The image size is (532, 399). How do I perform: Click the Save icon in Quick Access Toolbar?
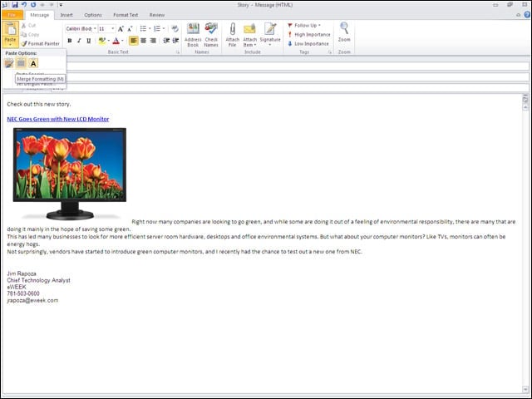coord(15,5)
